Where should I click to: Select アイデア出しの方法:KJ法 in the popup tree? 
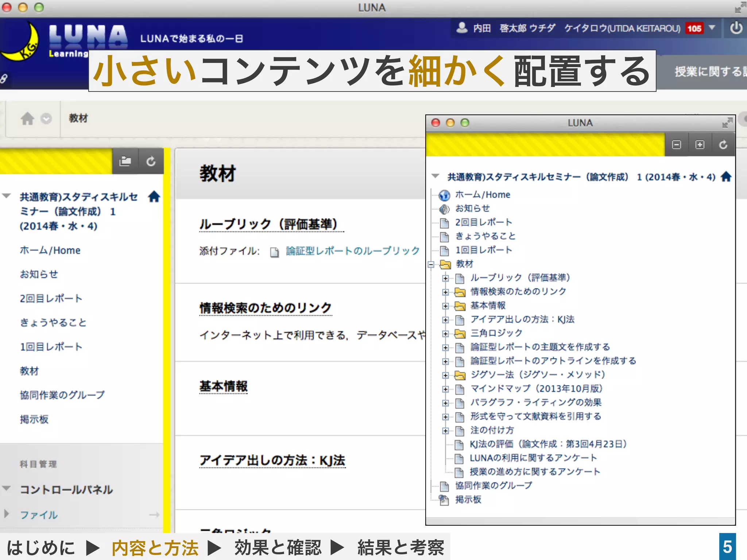[522, 319]
